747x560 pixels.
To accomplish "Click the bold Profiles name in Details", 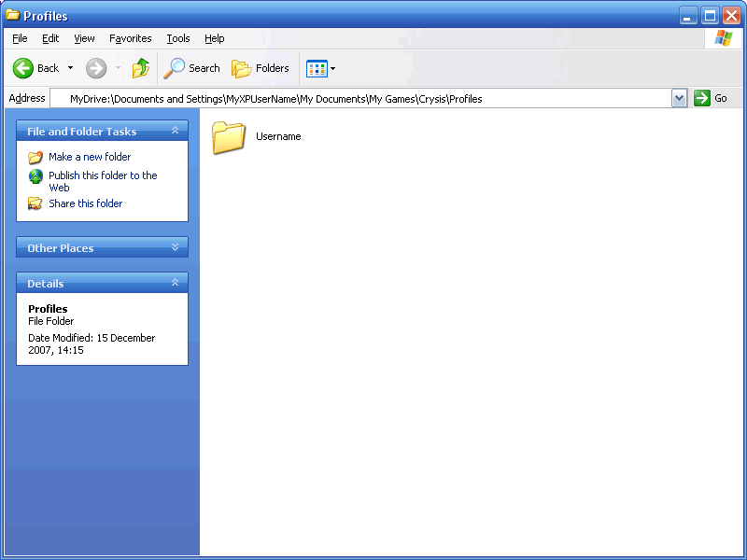I will tap(48, 309).
